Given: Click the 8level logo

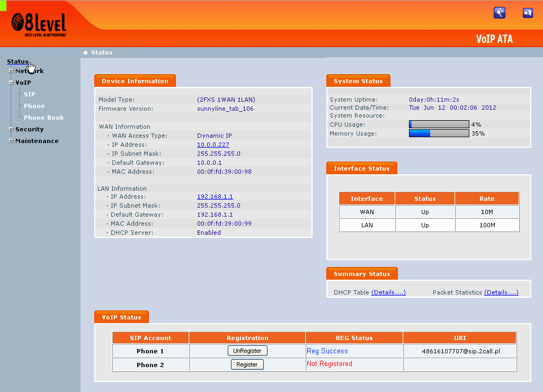Looking at the screenshot, I should point(39,24).
